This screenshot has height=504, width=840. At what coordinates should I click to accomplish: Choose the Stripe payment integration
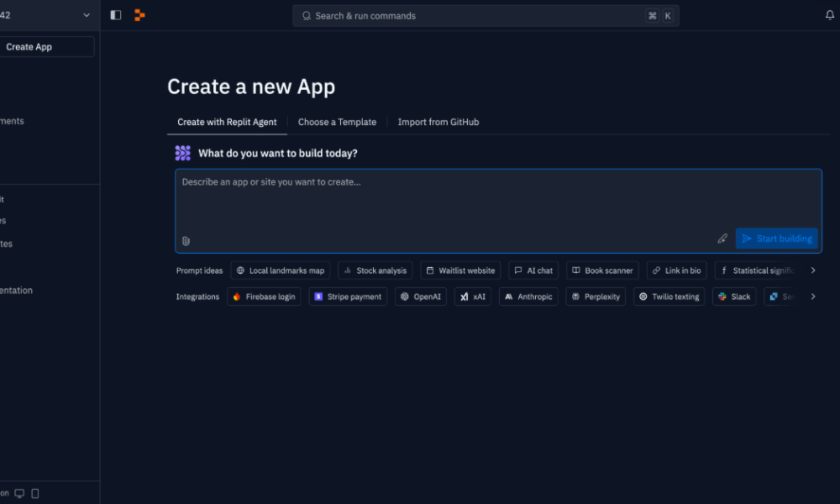[x=348, y=297]
